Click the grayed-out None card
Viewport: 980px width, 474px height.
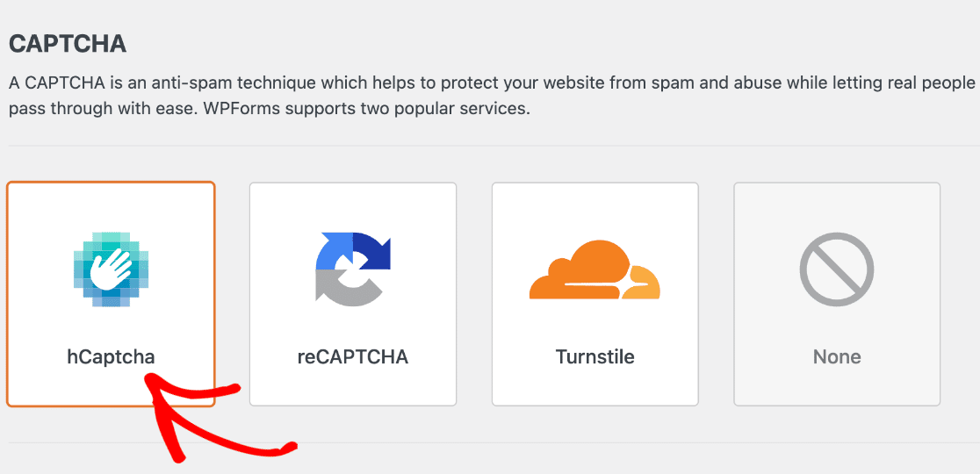click(837, 294)
